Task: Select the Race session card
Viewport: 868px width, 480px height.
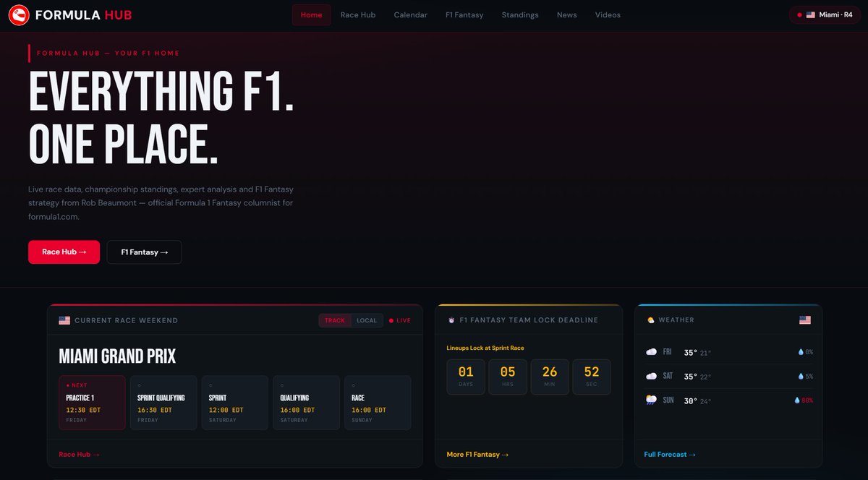Action: click(x=378, y=403)
